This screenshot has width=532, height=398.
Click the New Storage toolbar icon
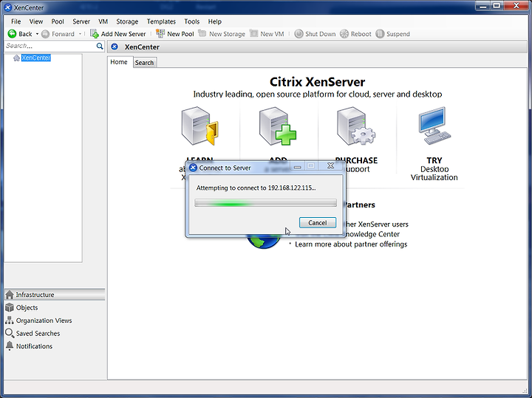pyautogui.click(x=202, y=33)
